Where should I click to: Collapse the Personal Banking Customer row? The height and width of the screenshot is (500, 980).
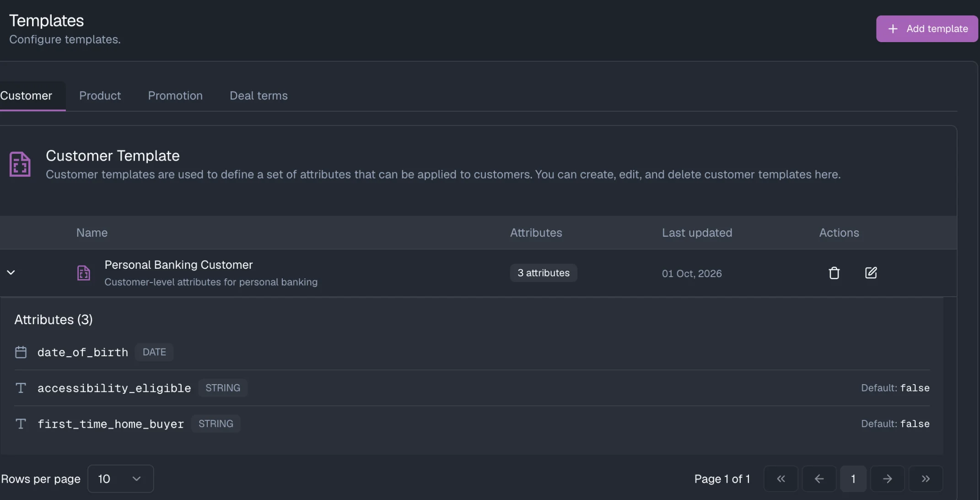tap(11, 273)
